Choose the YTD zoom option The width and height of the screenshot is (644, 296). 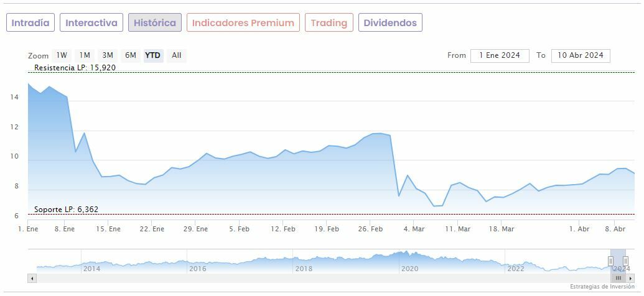[152, 55]
